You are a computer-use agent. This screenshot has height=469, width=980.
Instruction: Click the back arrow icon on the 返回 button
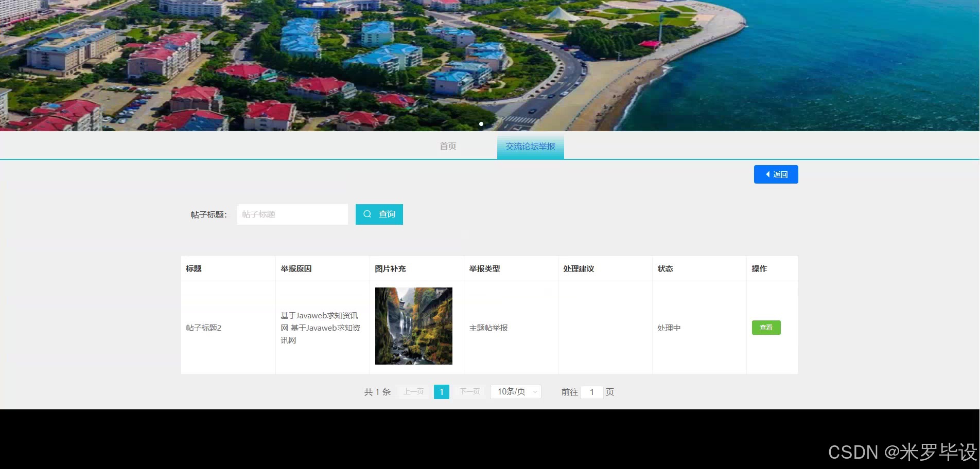tap(768, 174)
